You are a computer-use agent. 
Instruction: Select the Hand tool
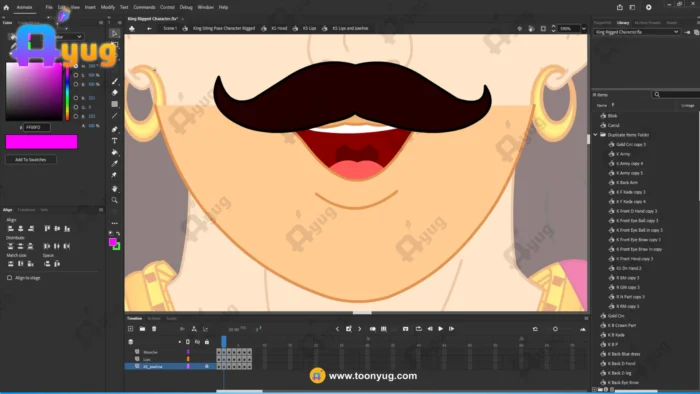(x=115, y=189)
